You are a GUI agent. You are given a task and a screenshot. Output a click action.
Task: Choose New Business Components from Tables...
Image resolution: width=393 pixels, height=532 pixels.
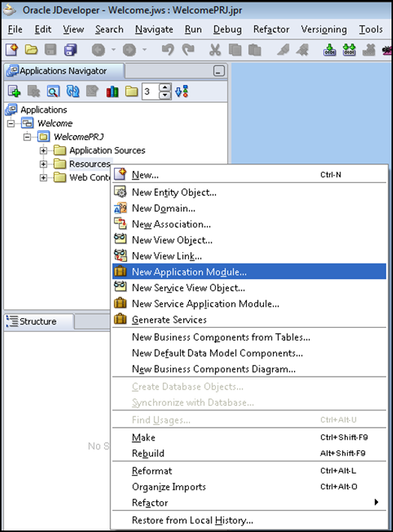[249, 337]
